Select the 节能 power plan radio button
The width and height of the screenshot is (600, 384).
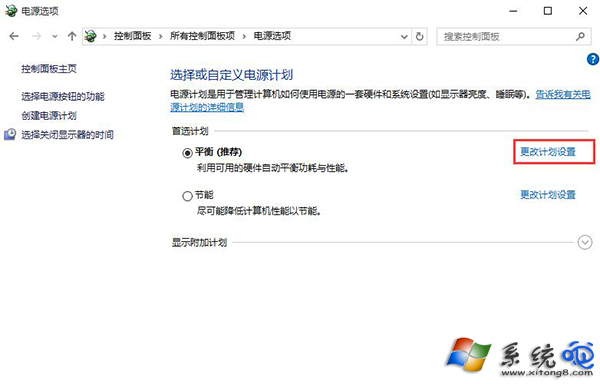187,196
